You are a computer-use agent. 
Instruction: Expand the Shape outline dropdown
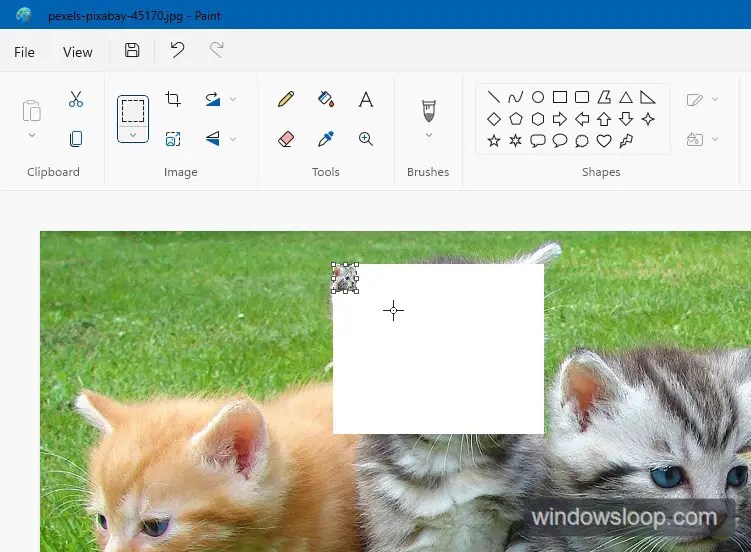point(715,99)
